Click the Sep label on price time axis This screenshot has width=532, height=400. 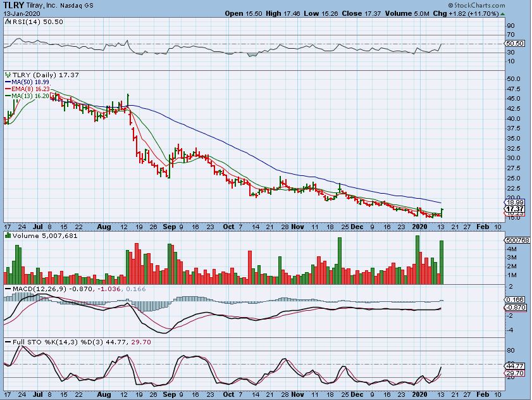click(169, 227)
